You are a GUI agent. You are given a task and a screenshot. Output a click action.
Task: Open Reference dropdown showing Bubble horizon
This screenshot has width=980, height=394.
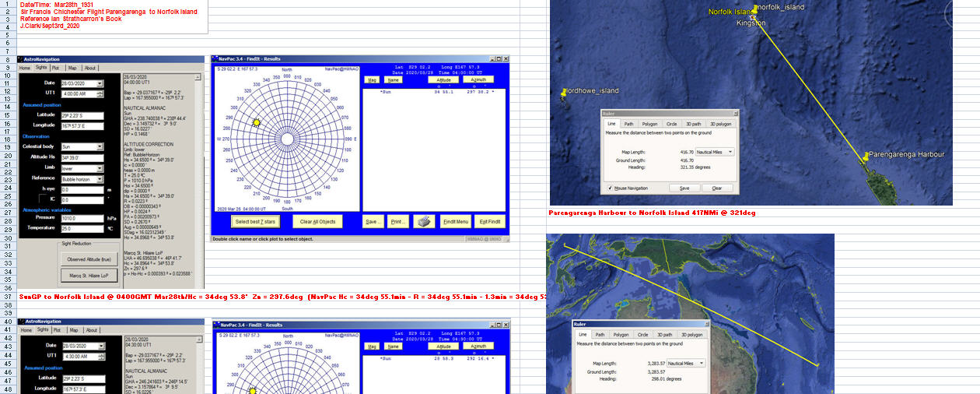click(x=100, y=178)
